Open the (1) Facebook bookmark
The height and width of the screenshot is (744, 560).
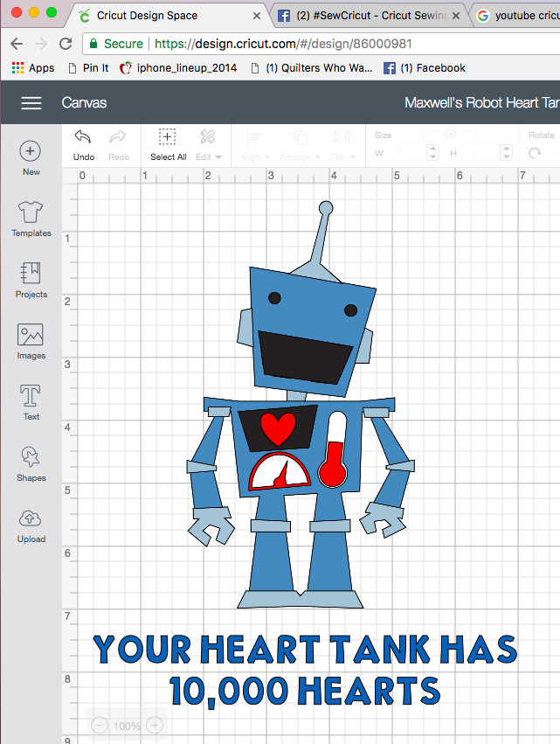pos(425,68)
